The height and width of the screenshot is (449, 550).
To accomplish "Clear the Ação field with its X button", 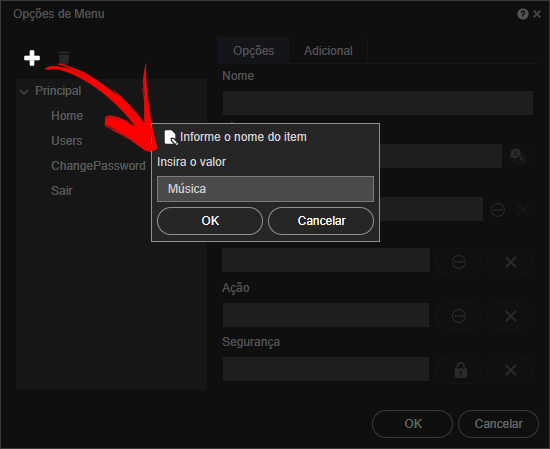I will coord(511,316).
